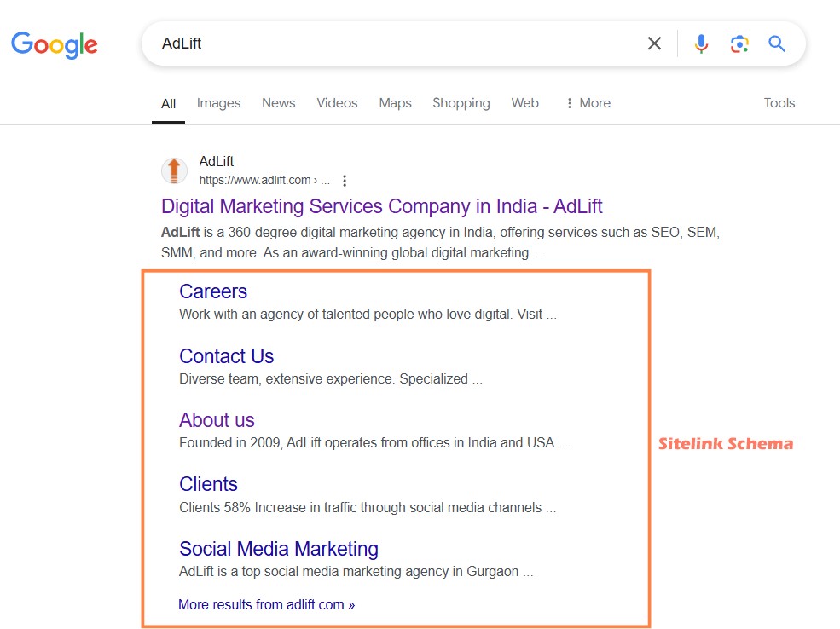Click the '360-degree digital marketing agency' description

click(x=440, y=243)
